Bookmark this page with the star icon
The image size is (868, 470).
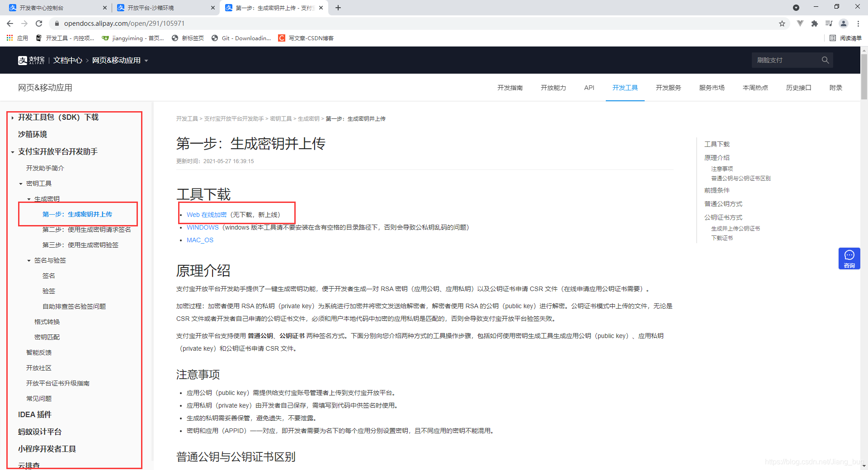pyautogui.click(x=782, y=23)
